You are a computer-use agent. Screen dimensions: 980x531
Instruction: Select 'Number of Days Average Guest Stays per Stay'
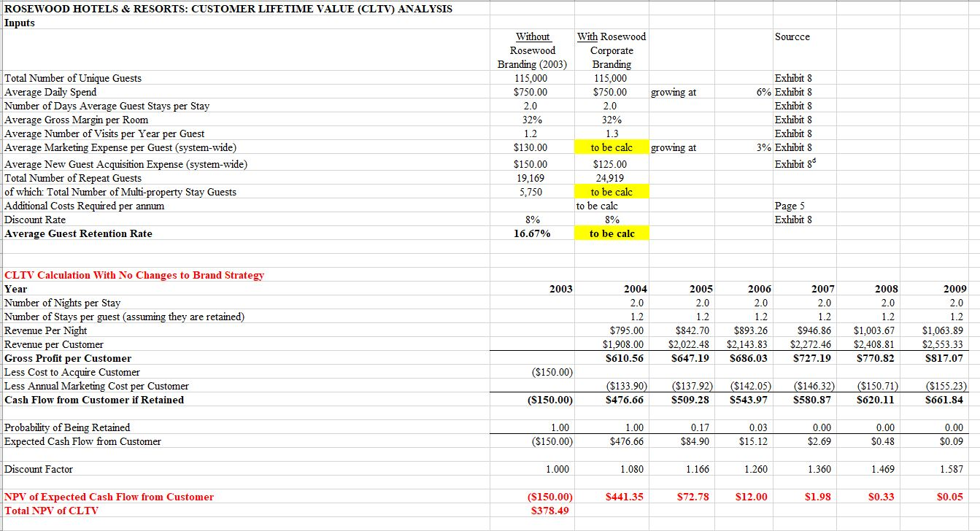(107, 106)
